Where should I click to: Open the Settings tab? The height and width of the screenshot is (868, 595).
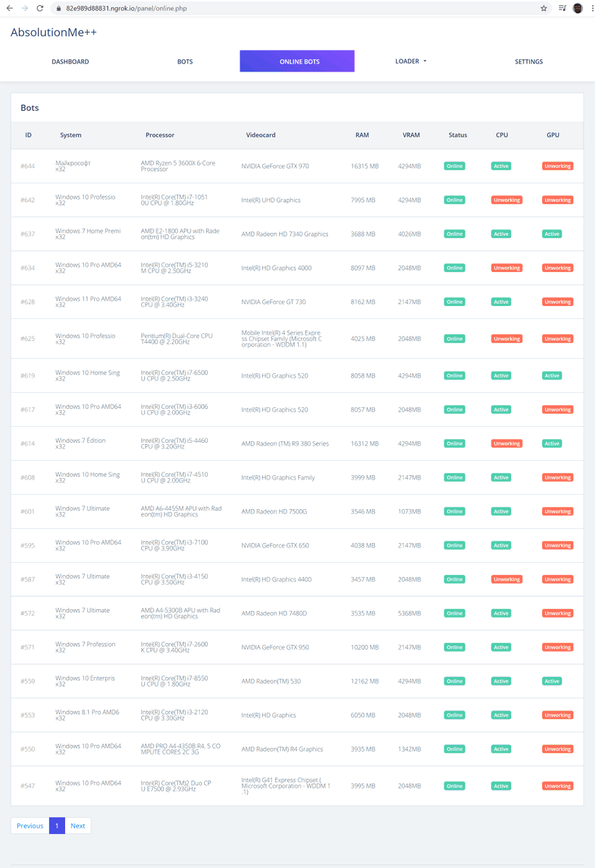528,61
